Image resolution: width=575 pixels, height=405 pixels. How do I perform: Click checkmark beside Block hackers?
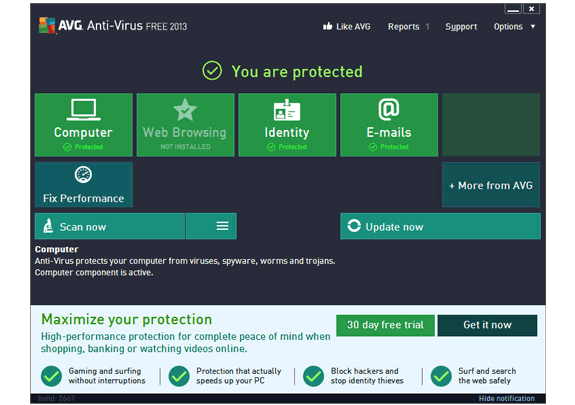314,376
